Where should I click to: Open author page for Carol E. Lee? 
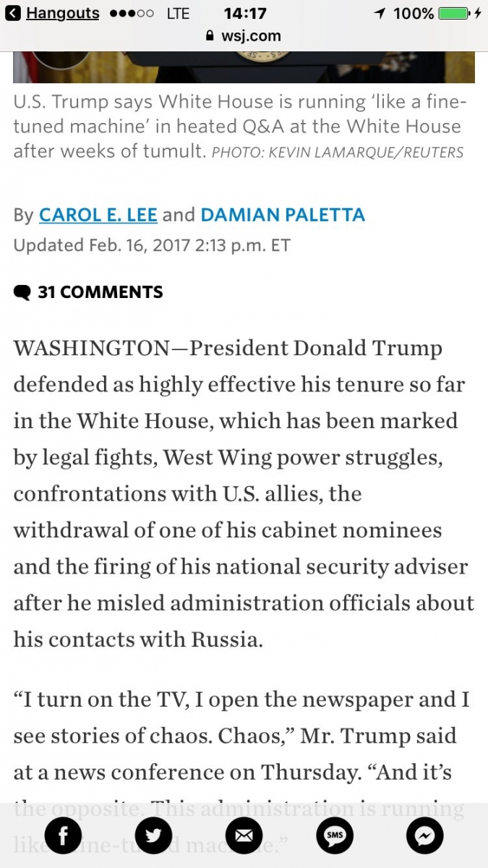pyautogui.click(x=98, y=215)
